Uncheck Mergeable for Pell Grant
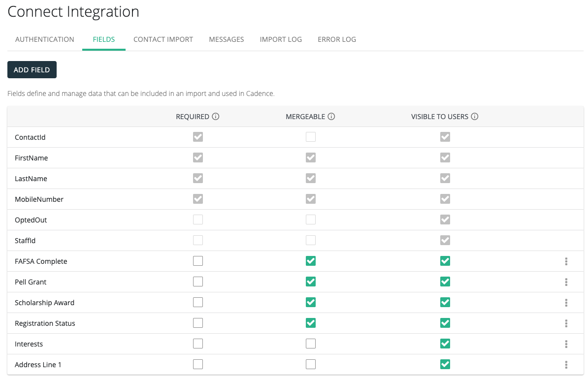Screen dimensions: 588x378 point(311,282)
